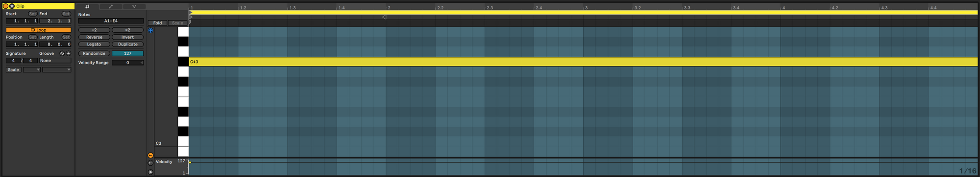Open the Hot-Swap Groove icon

click(x=62, y=53)
